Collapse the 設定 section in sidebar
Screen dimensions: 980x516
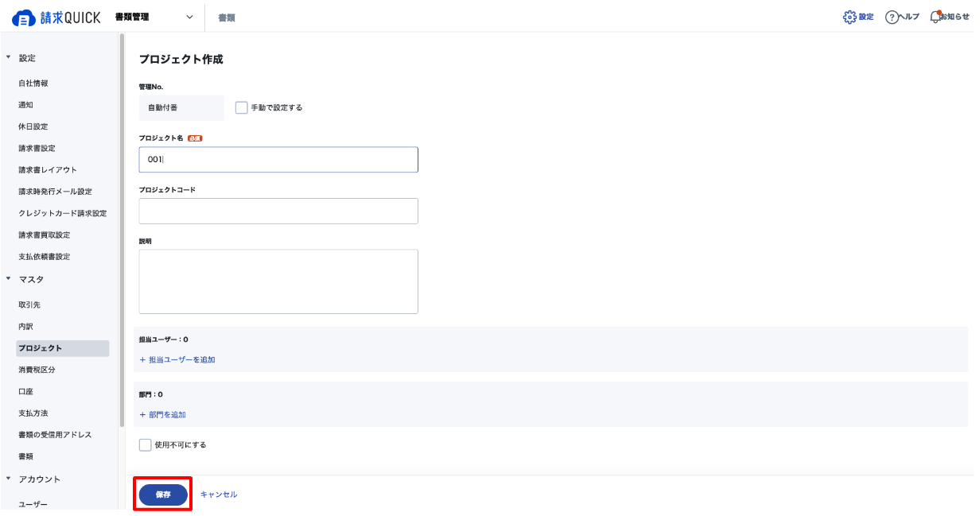(x=9, y=58)
